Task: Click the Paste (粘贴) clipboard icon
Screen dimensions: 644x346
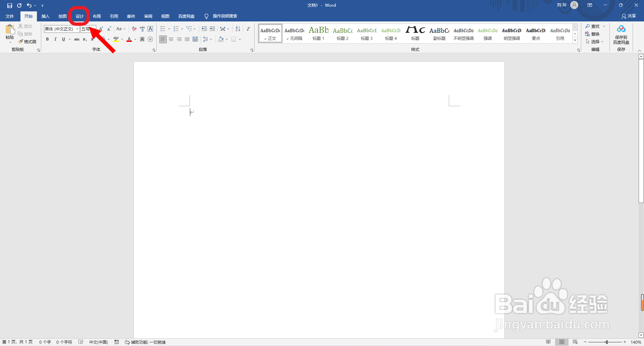Action: tap(10, 29)
